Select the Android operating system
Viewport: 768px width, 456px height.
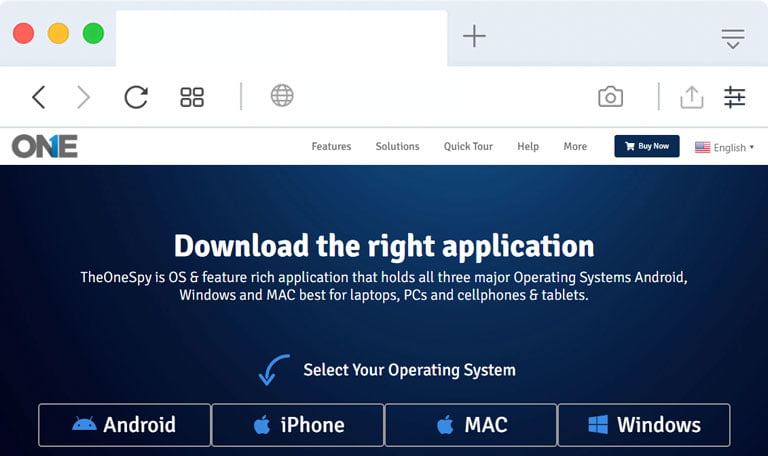click(x=124, y=425)
